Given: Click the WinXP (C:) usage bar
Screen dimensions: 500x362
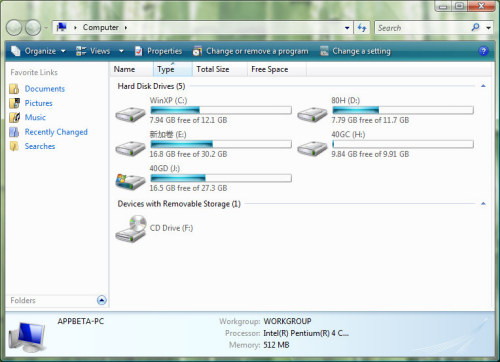Looking at the screenshot, I should 221,110.
